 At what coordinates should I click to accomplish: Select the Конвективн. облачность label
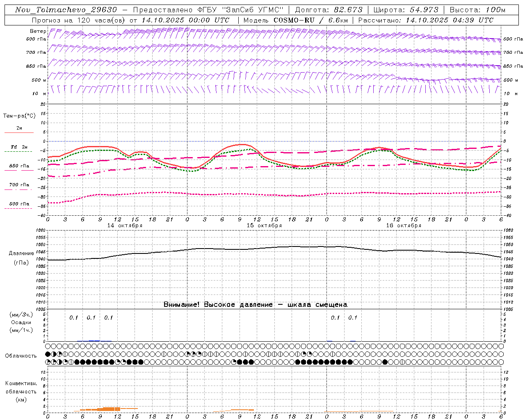(21, 388)
